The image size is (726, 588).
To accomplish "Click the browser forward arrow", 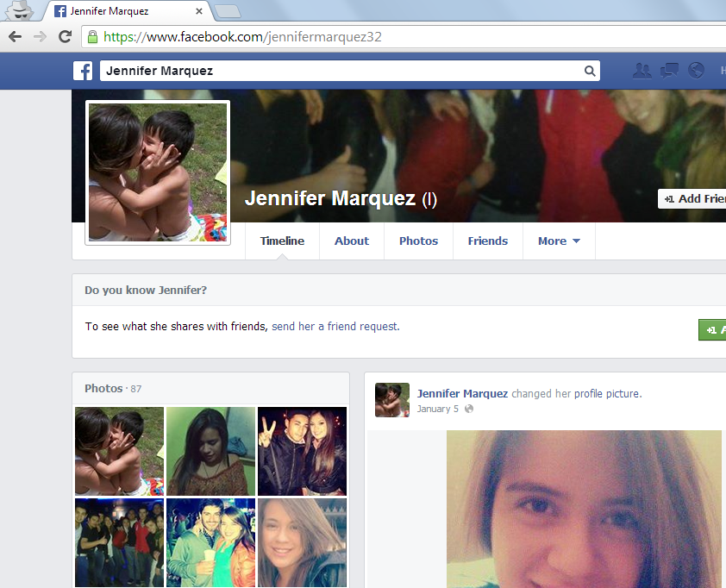I will pyautogui.click(x=41, y=36).
